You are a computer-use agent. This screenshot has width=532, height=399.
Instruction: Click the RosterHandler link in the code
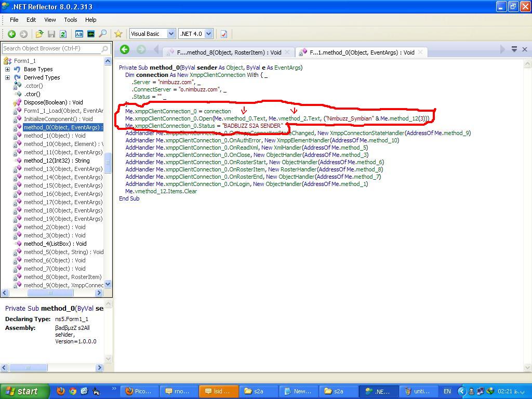(x=299, y=169)
